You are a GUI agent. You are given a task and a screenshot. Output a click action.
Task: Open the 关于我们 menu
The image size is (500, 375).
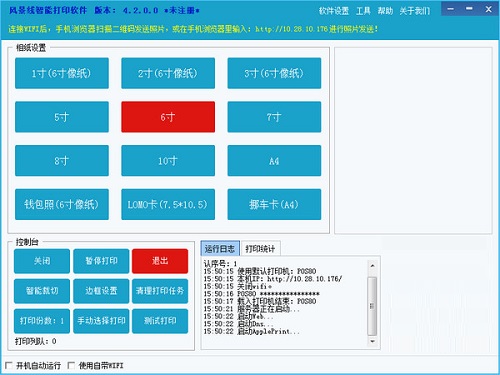(x=415, y=11)
